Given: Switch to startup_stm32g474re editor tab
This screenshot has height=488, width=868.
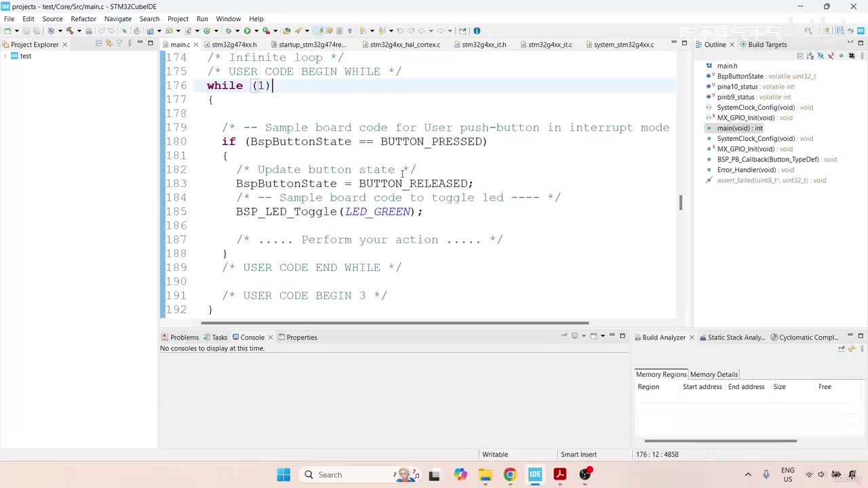Looking at the screenshot, I should tap(312, 45).
